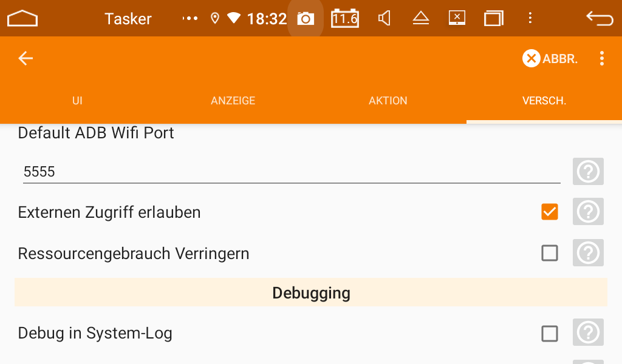Screen dimensions: 622x364
Task: Enable Ressourcengebrauch Verringern checkbox
Action: coord(549,253)
